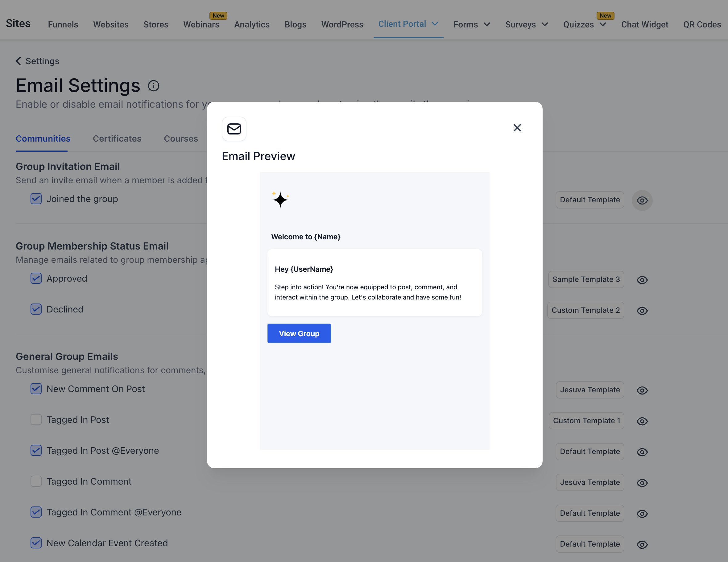The height and width of the screenshot is (562, 728).
Task: Preview the Declined email template
Action: click(642, 311)
